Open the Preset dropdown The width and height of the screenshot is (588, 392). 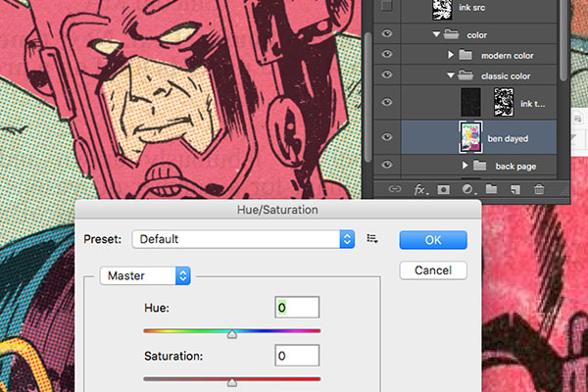tap(243, 239)
